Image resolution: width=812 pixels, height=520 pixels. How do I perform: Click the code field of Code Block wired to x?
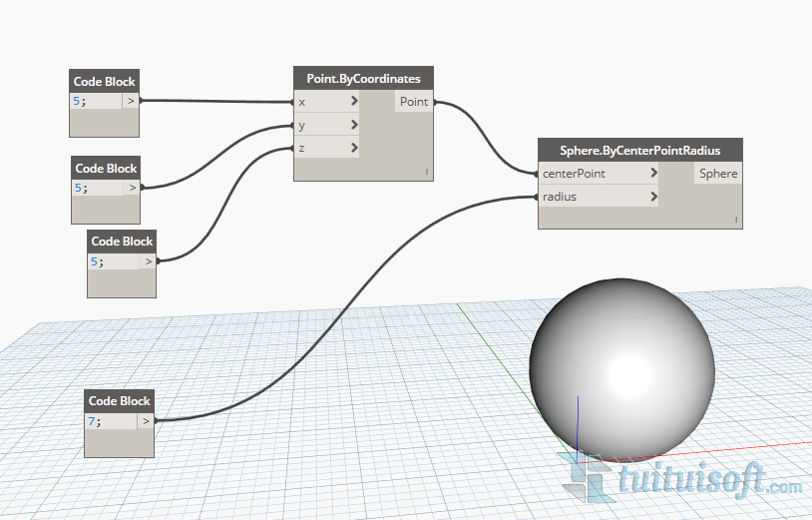coord(96,101)
